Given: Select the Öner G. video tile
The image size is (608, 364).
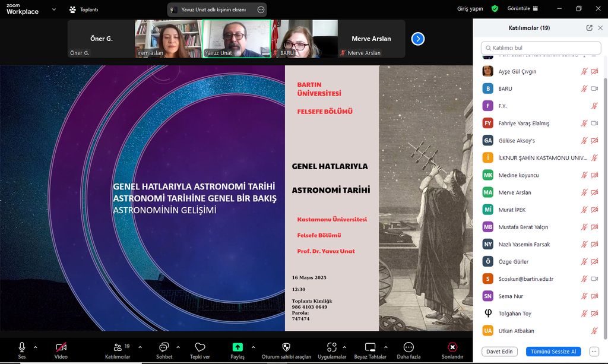Looking at the screenshot, I should 101,39.
